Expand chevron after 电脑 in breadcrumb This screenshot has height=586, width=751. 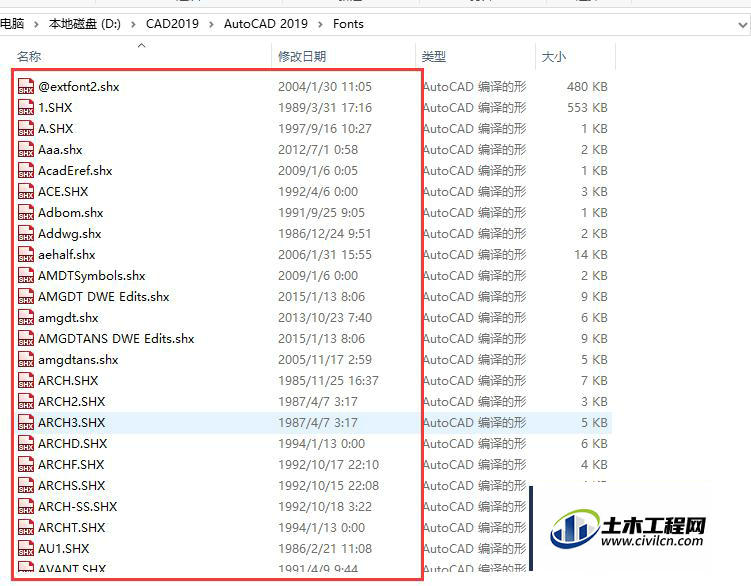point(36,24)
